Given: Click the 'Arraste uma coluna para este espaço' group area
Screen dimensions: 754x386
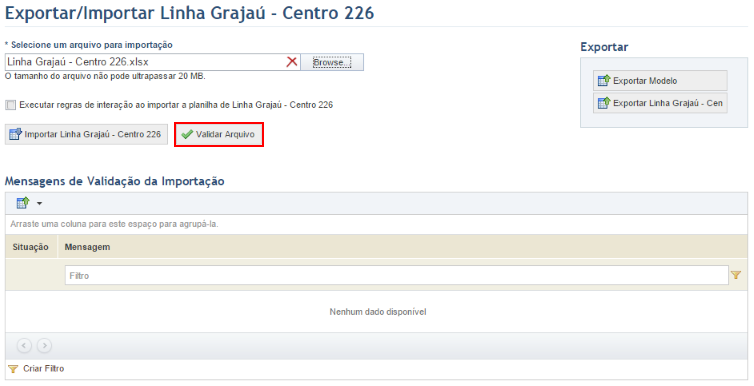Looking at the screenshot, I should click(377, 224).
